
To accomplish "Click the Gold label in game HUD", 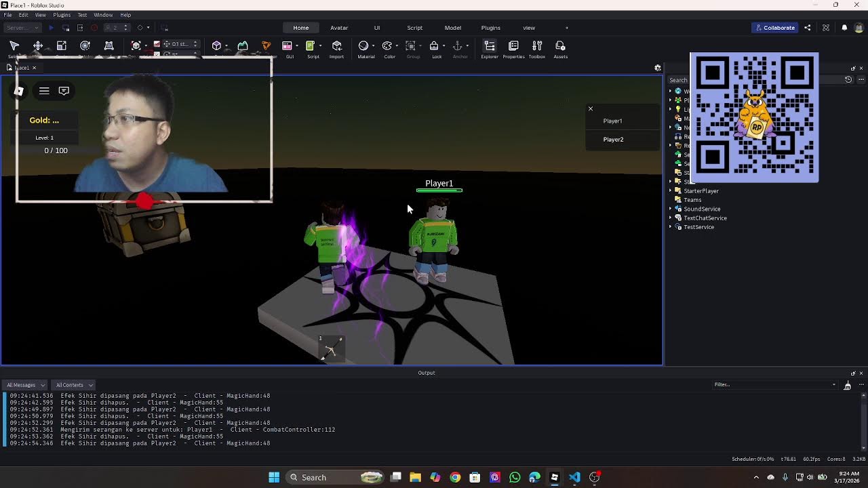I will pyautogui.click(x=44, y=120).
